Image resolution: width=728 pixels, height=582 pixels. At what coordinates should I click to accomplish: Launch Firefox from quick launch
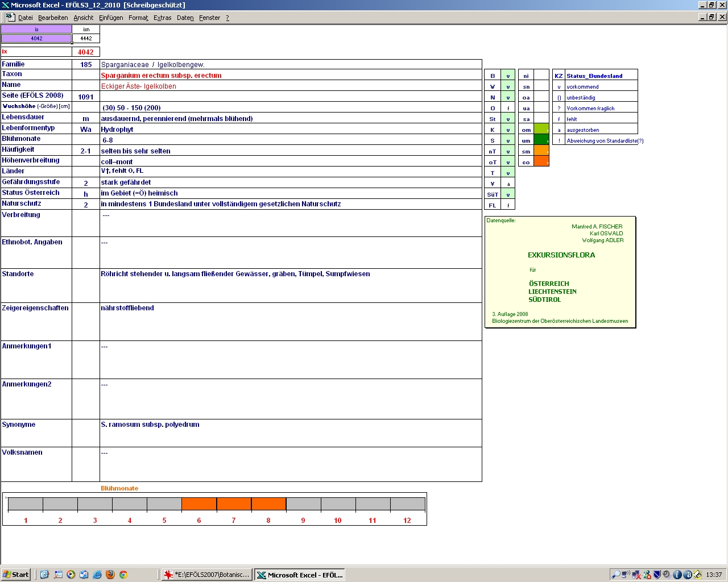tap(110, 575)
